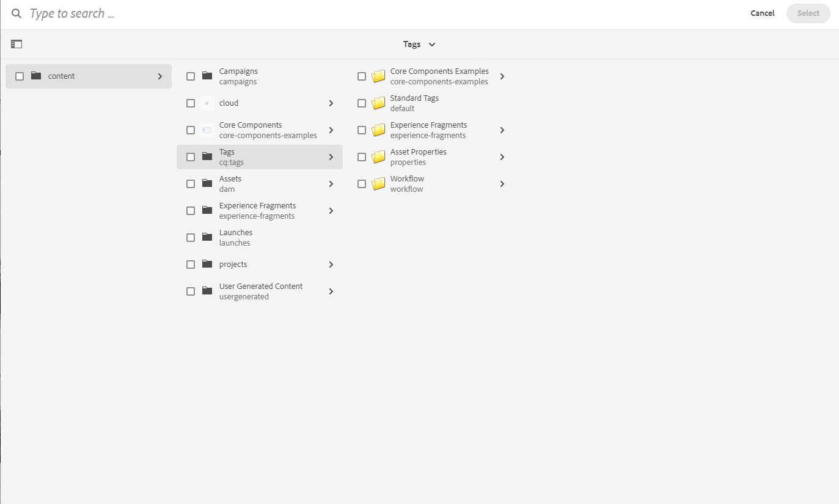Expand the Asset Properties chevron
839x504 pixels.
tap(502, 157)
